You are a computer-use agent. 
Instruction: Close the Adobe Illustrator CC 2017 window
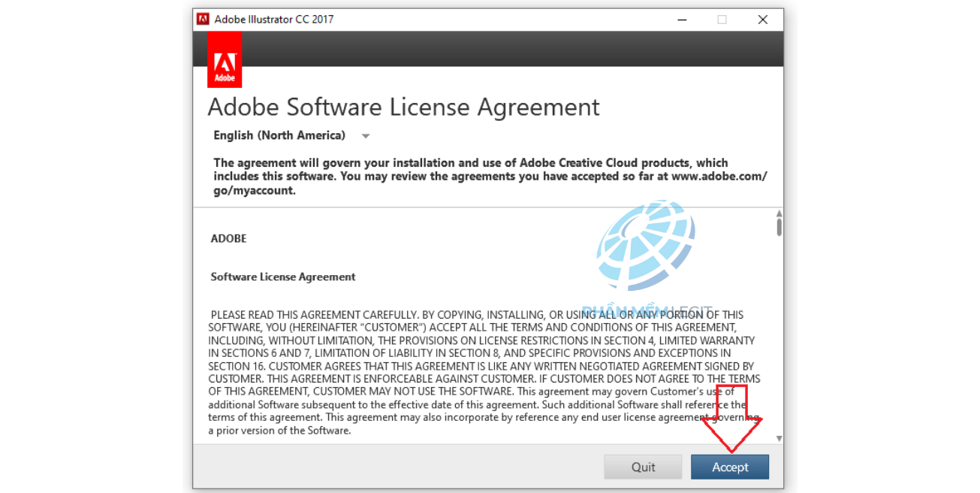762,20
